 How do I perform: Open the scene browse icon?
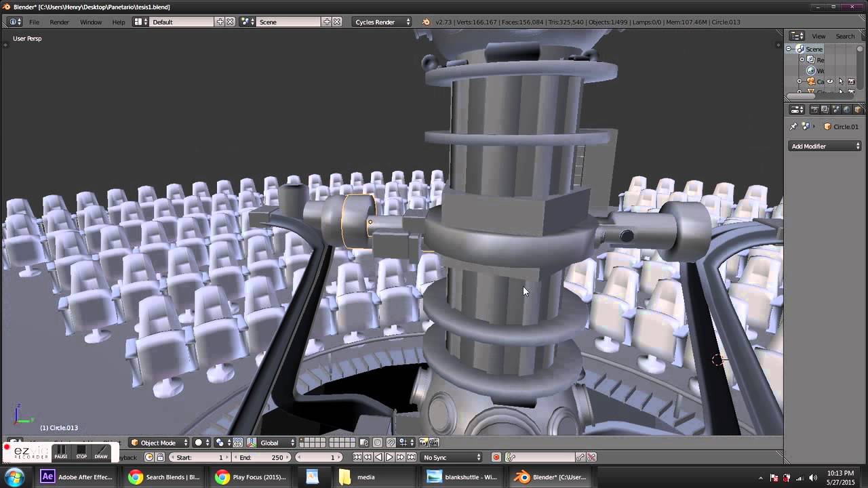(x=248, y=22)
